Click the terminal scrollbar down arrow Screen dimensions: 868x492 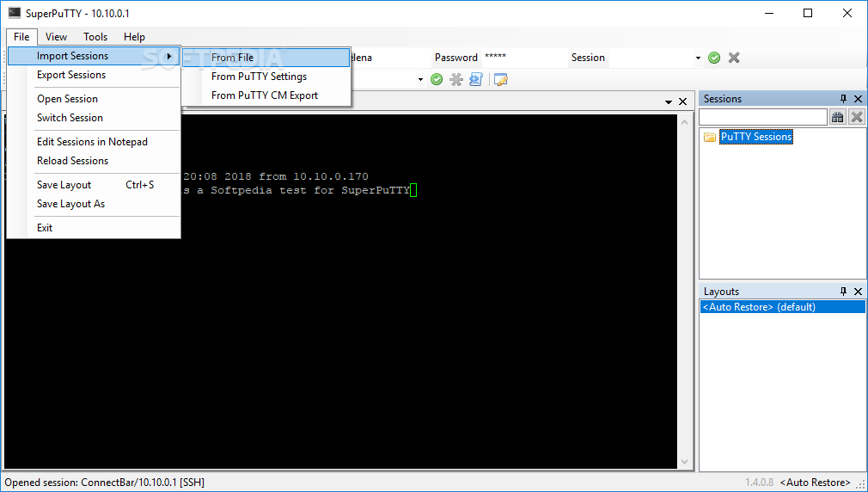685,462
